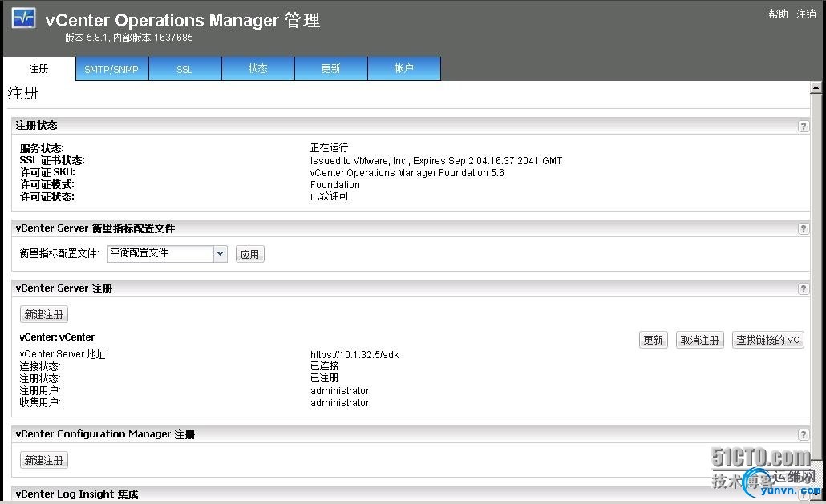Select the 已注册 registration status value
This screenshot has height=504, width=826.
(325, 378)
